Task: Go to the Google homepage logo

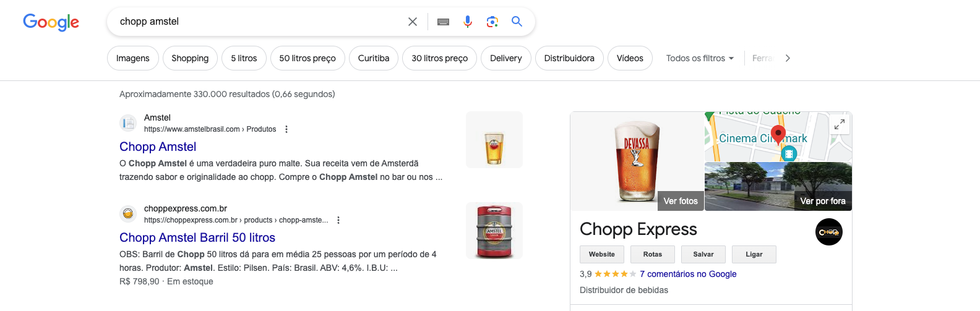Action: click(x=51, y=22)
